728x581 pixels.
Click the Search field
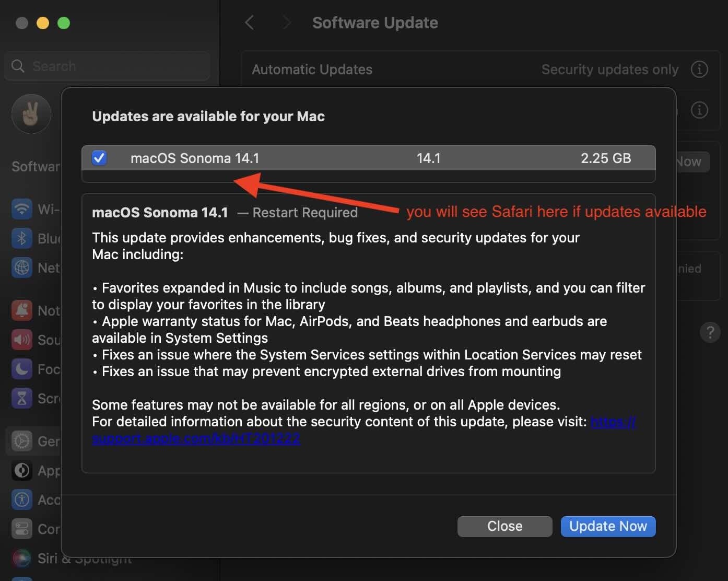tap(107, 66)
